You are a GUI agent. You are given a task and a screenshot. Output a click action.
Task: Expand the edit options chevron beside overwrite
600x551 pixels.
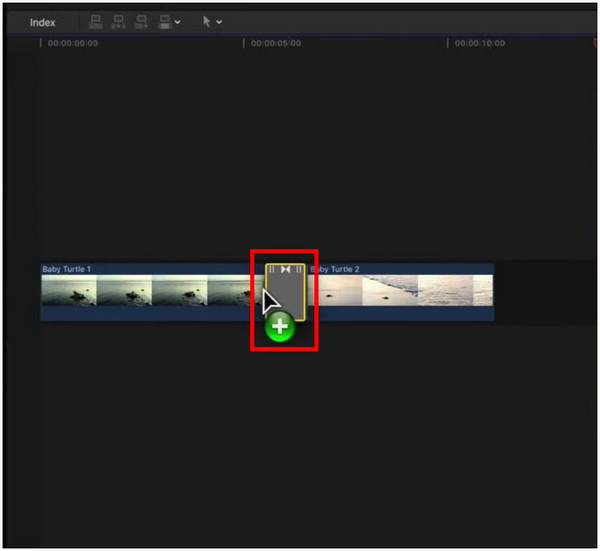pyautogui.click(x=178, y=22)
